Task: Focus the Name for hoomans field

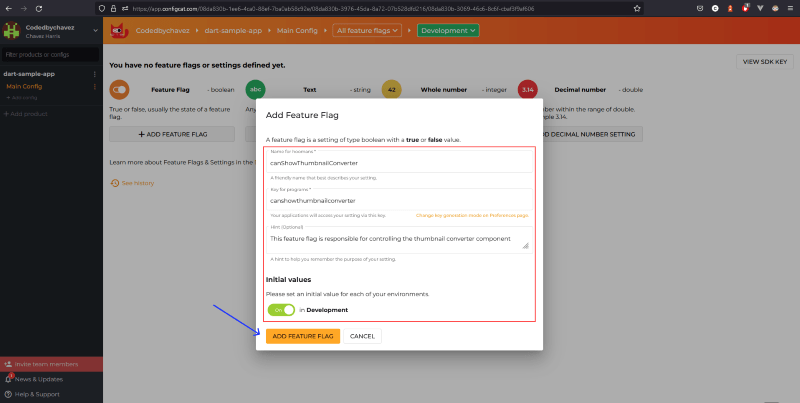Action: pyautogui.click(x=399, y=161)
